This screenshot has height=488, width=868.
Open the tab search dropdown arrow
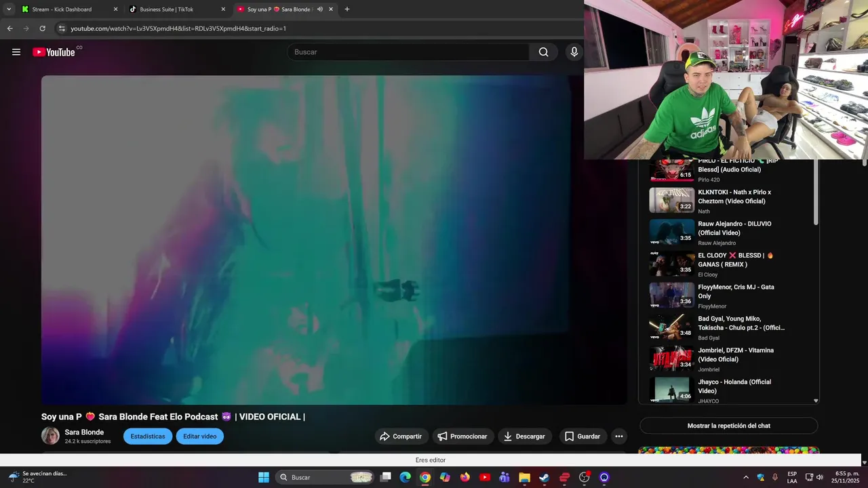tap(9, 9)
